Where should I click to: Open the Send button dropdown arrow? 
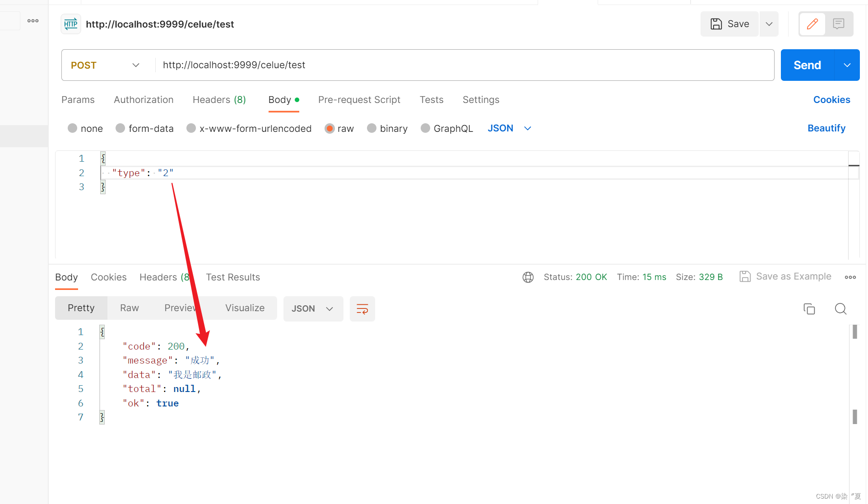(847, 65)
